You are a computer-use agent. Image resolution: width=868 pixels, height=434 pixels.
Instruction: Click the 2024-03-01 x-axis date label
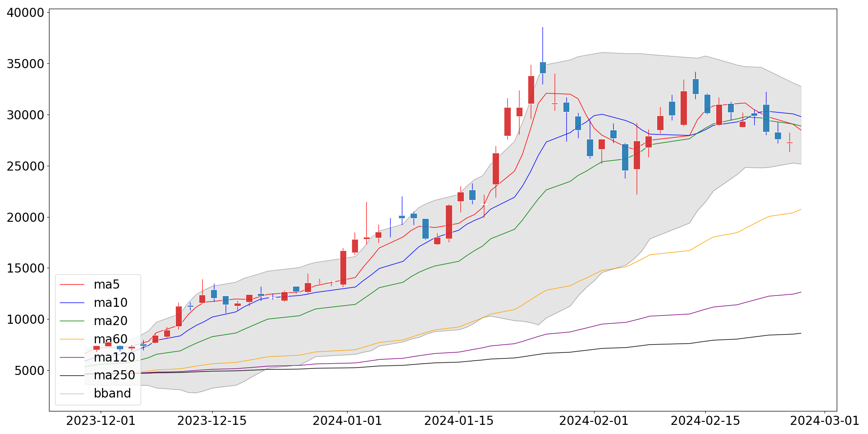[x=825, y=421]
